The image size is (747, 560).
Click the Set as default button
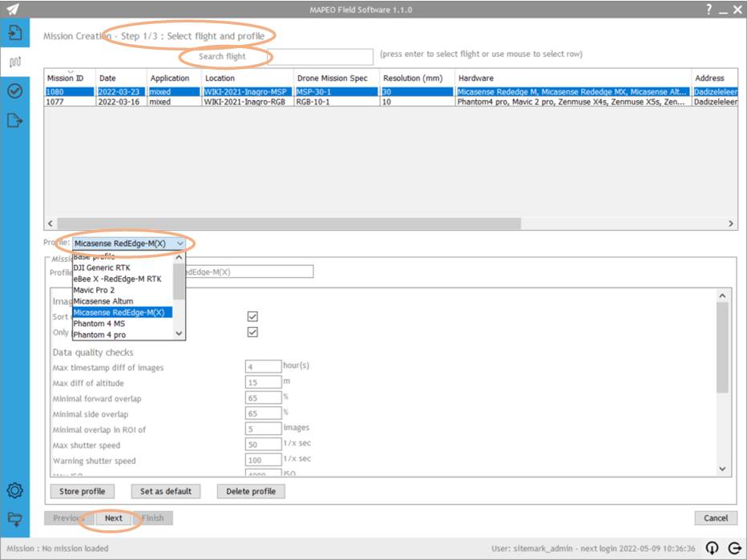(x=165, y=491)
